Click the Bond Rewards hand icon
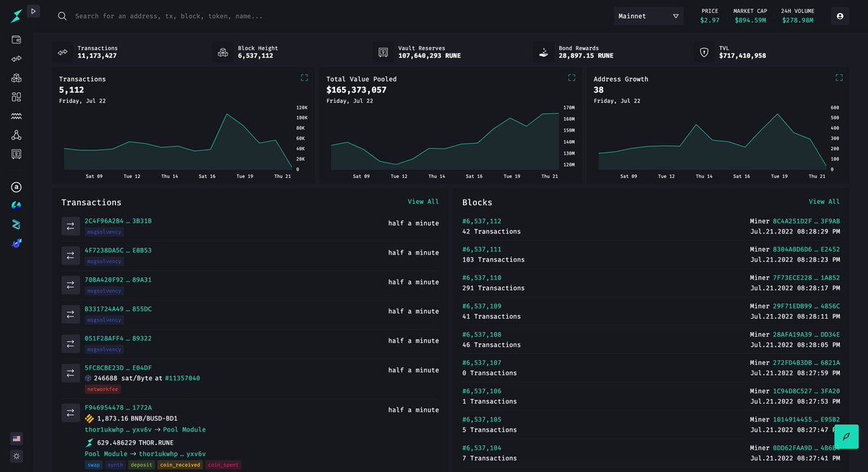 point(544,52)
